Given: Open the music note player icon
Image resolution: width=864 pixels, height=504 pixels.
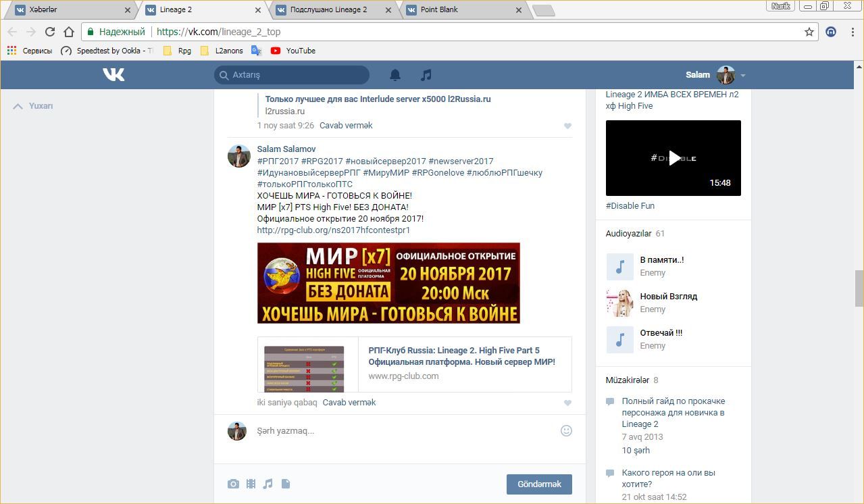Looking at the screenshot, I should (x=426, y=75).
